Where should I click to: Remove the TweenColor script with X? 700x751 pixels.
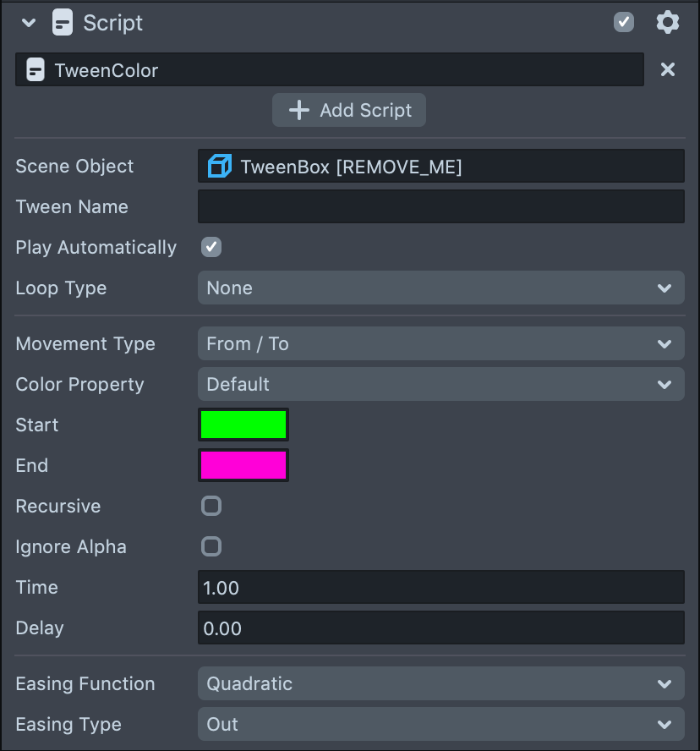(667, 69)
